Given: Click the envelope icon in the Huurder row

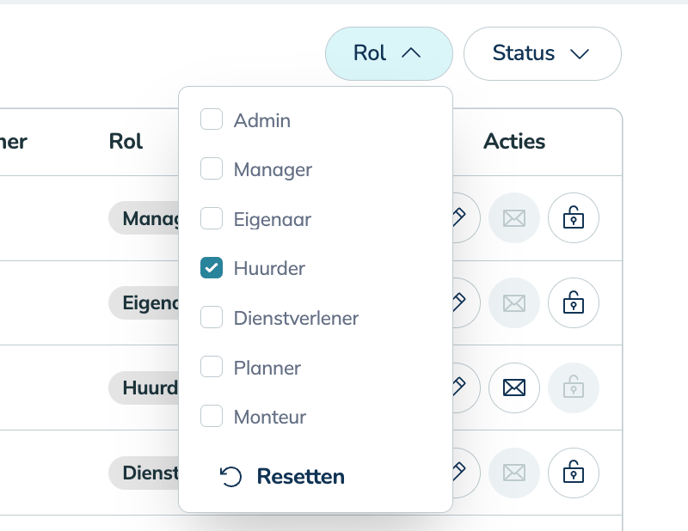Looking at the screenshot, I should 514,388.
